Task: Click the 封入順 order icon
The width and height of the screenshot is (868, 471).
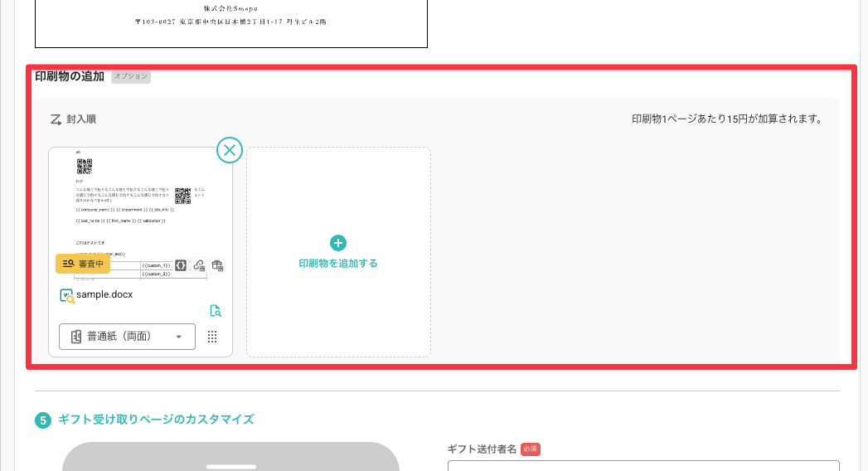Action: tap(56, 119)
